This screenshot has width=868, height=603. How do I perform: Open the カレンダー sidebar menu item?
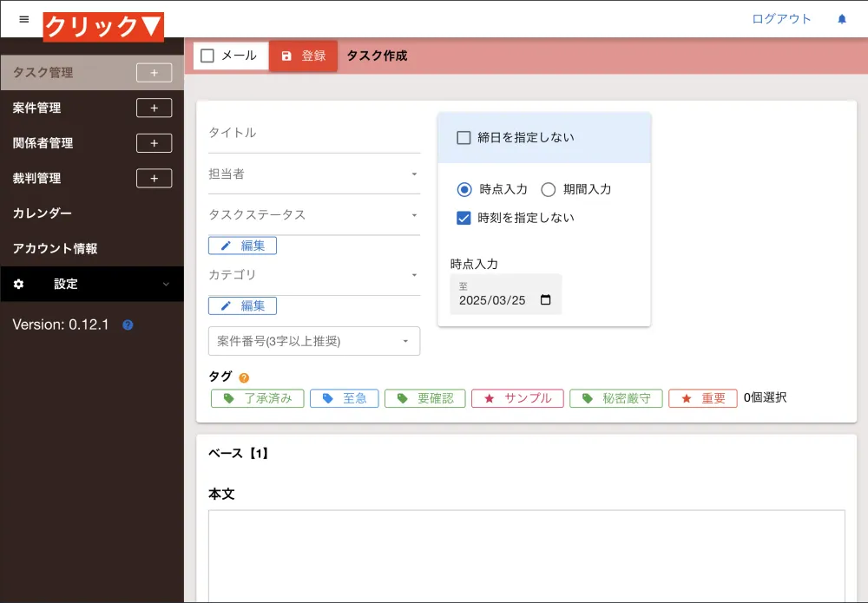(42, 213)
